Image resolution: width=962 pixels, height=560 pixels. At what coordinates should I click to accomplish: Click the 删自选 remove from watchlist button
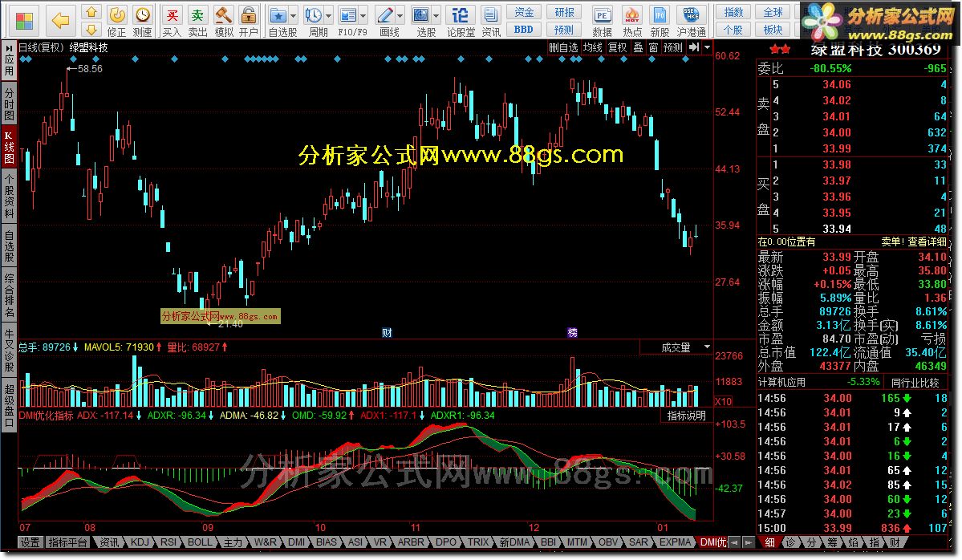563,47
